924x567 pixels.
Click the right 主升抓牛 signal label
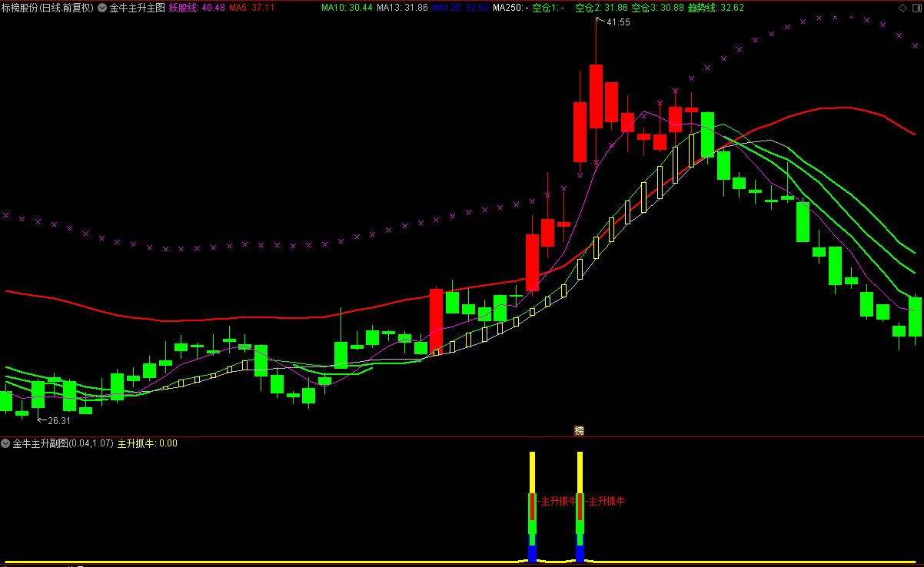click(607, 501)
